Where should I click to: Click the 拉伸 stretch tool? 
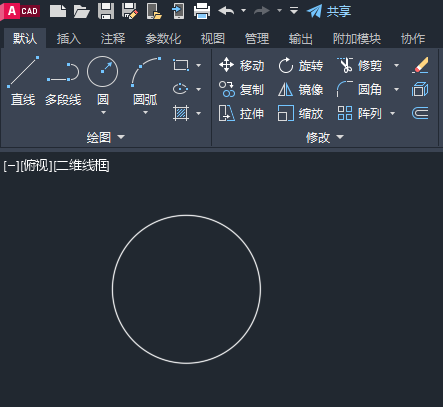241,113
